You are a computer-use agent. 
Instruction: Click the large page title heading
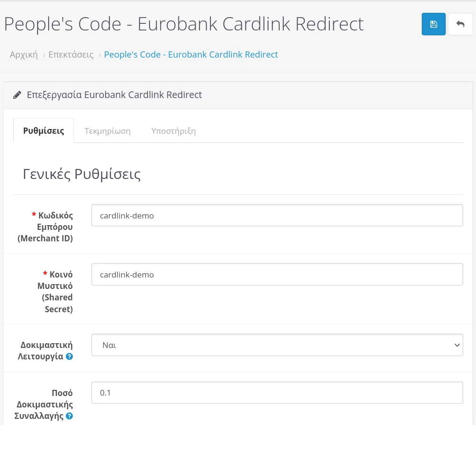(x=184, y=24)
